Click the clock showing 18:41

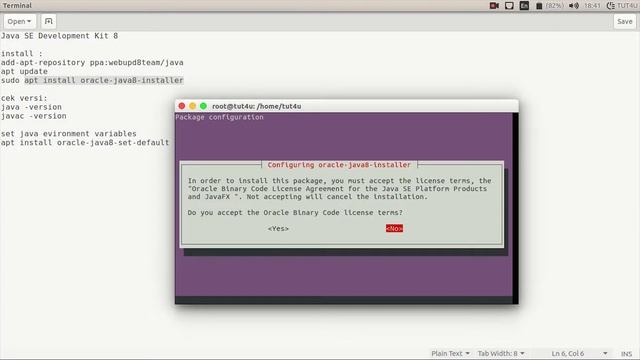592,6
